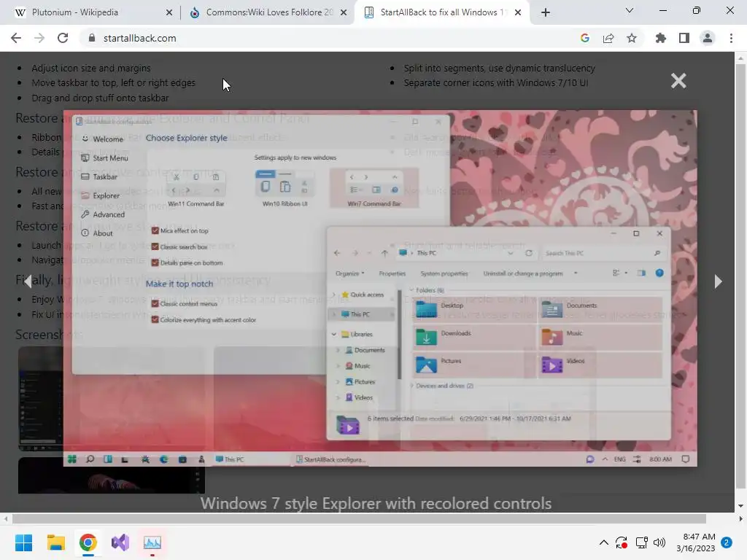
Task: Switch to the Plutonium - Wikipedia tab
Action: click(93, 12)
